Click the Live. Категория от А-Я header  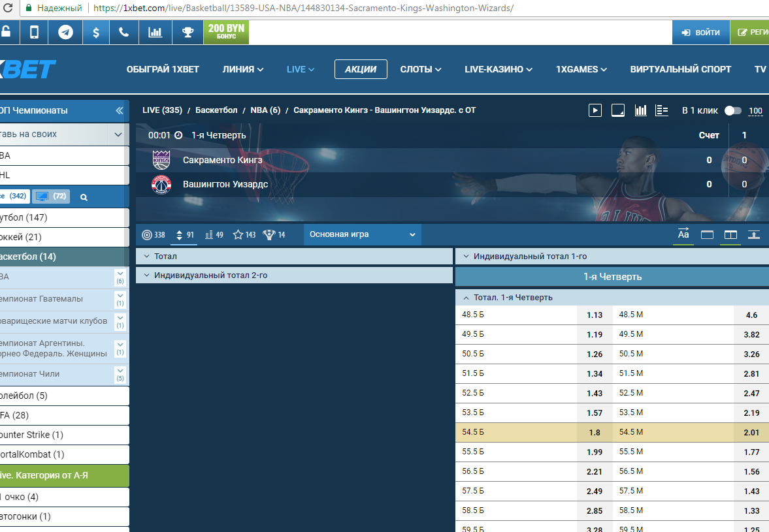pos(64,476)
